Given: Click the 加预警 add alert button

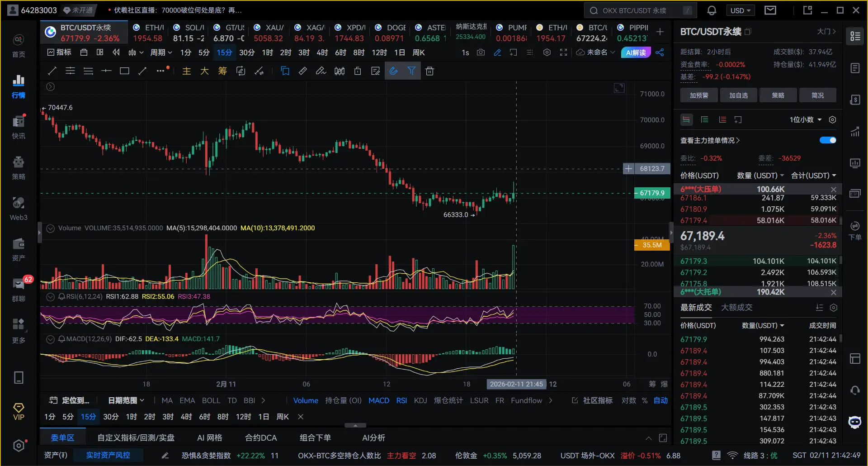Looking at the screenshot, I should (699, 95).
